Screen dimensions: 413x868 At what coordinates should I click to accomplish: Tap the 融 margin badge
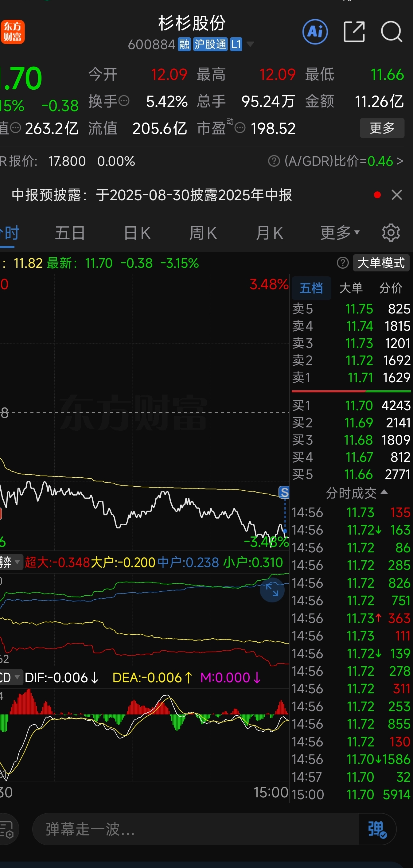point(184,44)
